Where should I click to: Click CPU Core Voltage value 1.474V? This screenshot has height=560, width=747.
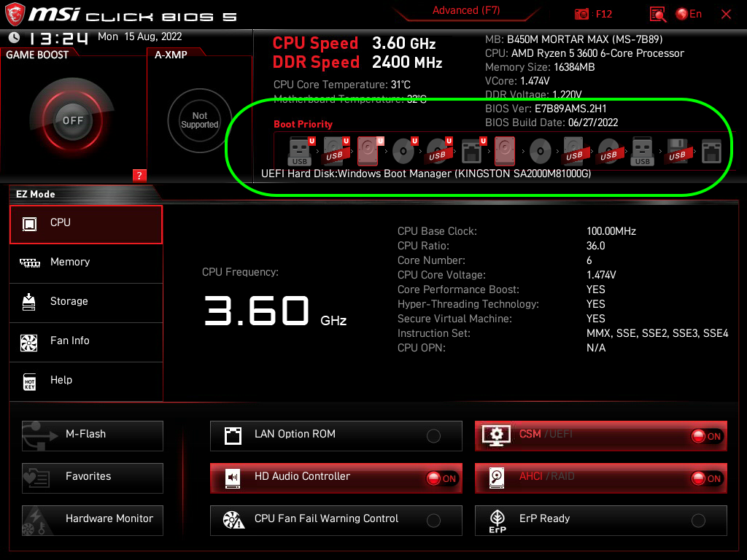[x=601, y=275]
